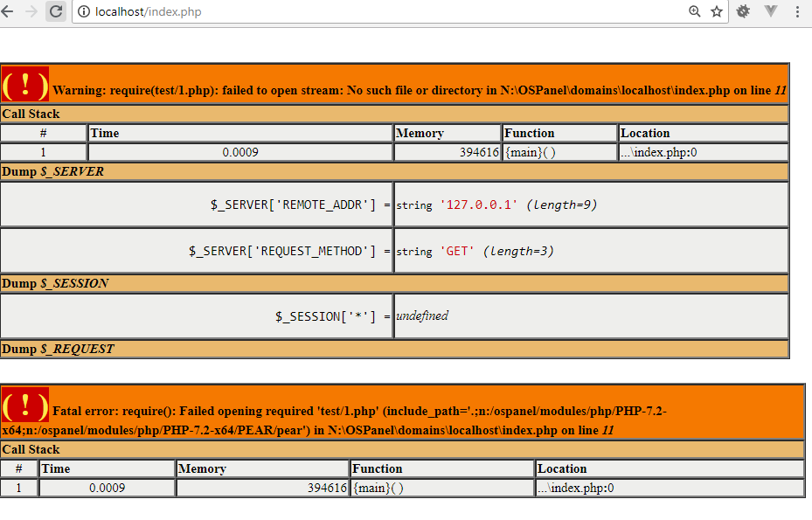Click the ...\index.php:0 location in Fatal error stack
The width and height of the screenshot is (812, 520).
pyautogui.click(x=576, y=488)
